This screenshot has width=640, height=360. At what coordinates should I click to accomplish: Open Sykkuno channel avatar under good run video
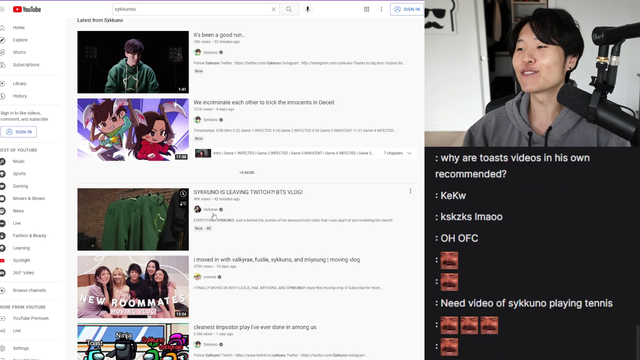[x=198, y=52]
